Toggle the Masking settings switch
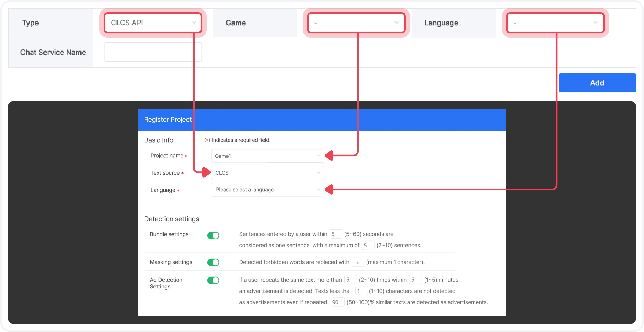 coord(213,262)
